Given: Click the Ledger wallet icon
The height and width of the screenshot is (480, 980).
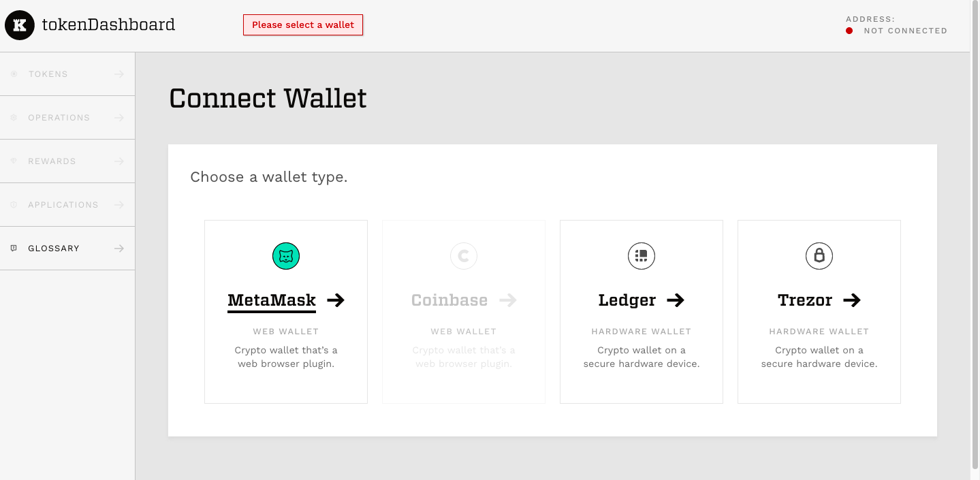Looking at the screenshot, I should 641,256.
